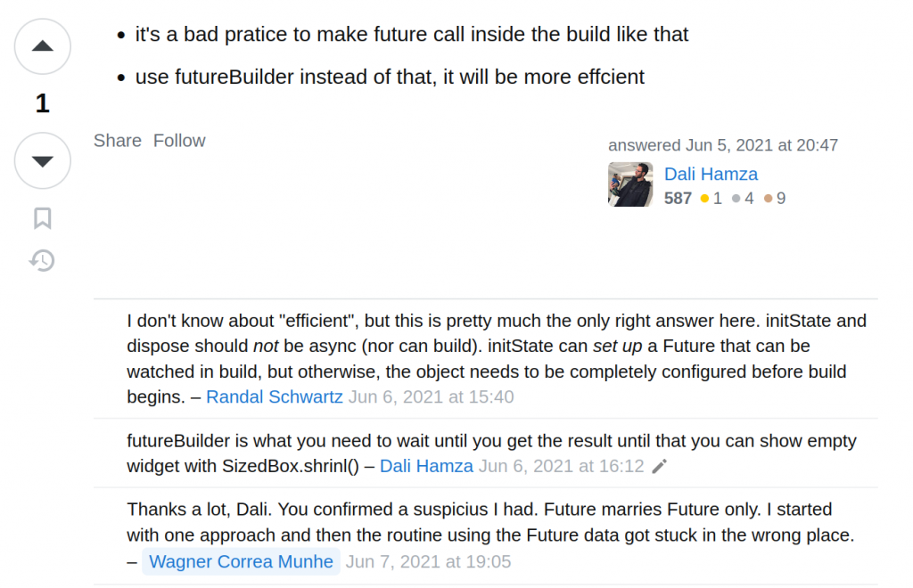
Task: Show the answer's activity history
Action: (x=42, y=260)
